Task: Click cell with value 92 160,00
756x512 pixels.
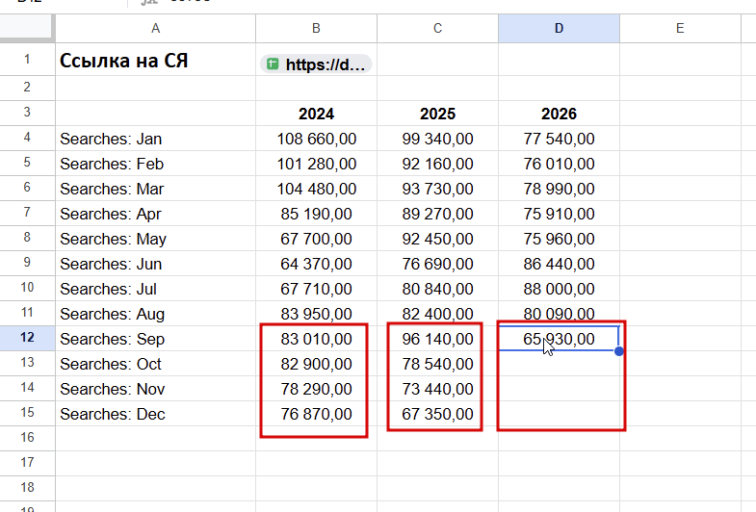Action: coord(438,163)
